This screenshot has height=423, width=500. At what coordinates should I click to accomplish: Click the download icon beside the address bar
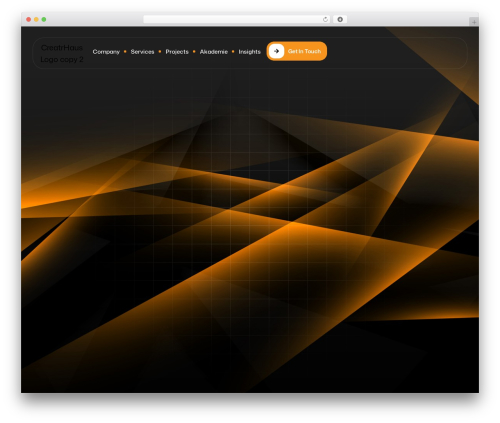click(340, 20)
